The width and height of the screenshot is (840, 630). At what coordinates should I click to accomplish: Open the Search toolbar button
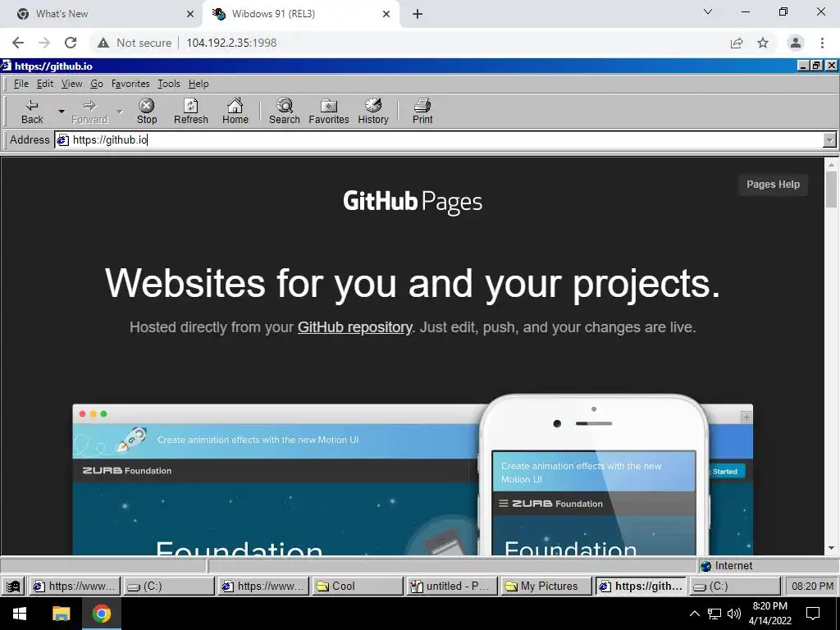285,112
